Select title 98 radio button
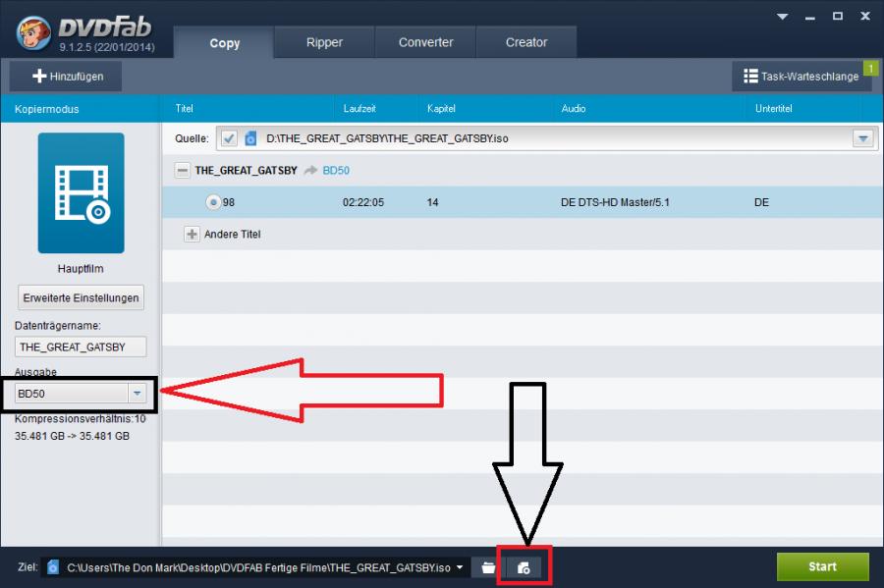Image resolution: width=884 pixels, height=588 pixels. pos(213,201)
